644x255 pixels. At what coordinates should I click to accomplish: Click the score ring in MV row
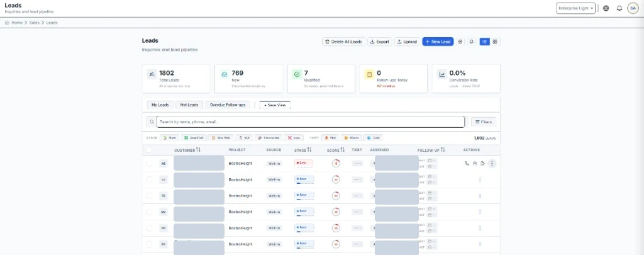point(336,212)
